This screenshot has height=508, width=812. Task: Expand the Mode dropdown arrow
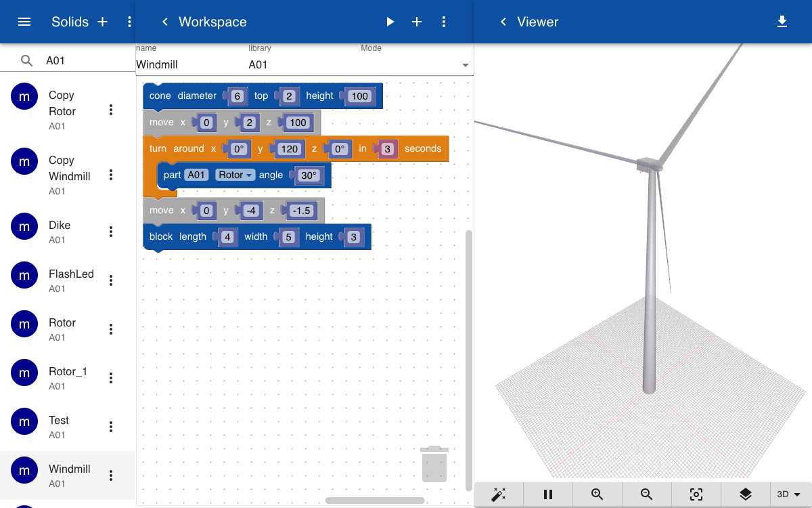tap(465, 65)
